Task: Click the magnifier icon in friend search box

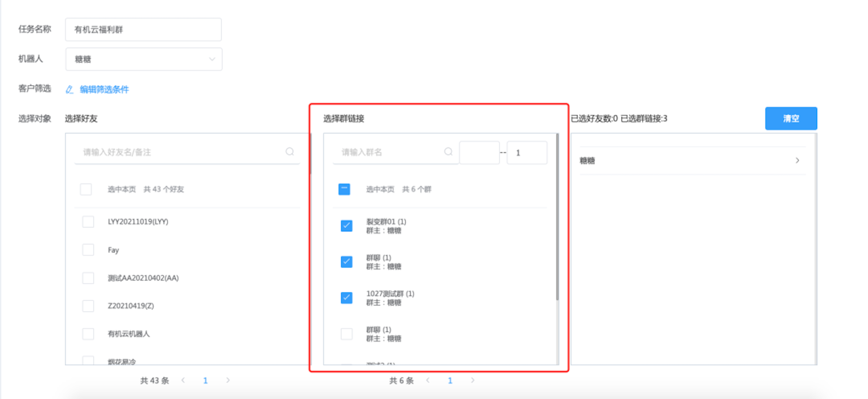Action: pyautogui.click(x=289, y=151)
